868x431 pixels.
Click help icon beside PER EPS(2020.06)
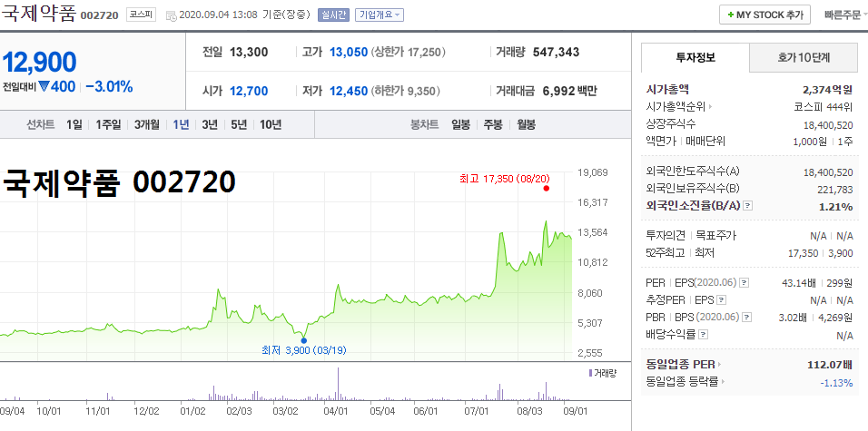click(744, 283)
